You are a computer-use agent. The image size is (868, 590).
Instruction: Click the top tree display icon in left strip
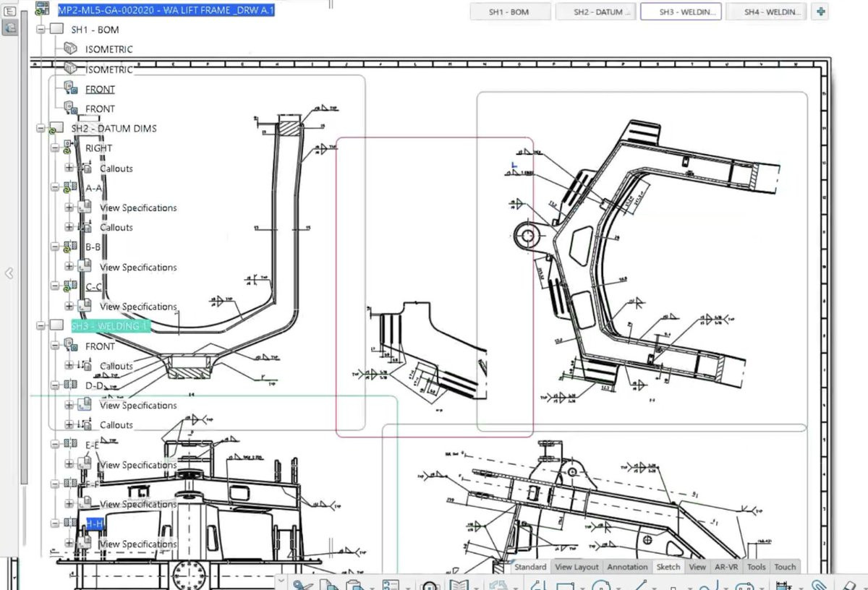(10, 11)
